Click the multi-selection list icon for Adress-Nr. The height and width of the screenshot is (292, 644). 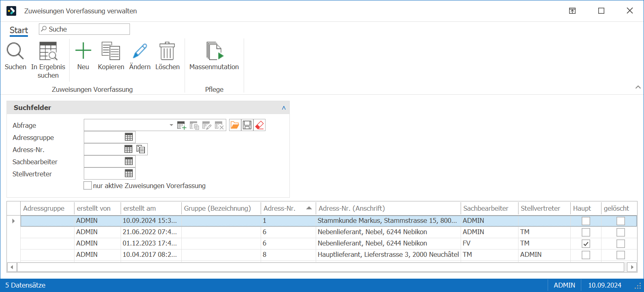(x=141, y=149)
